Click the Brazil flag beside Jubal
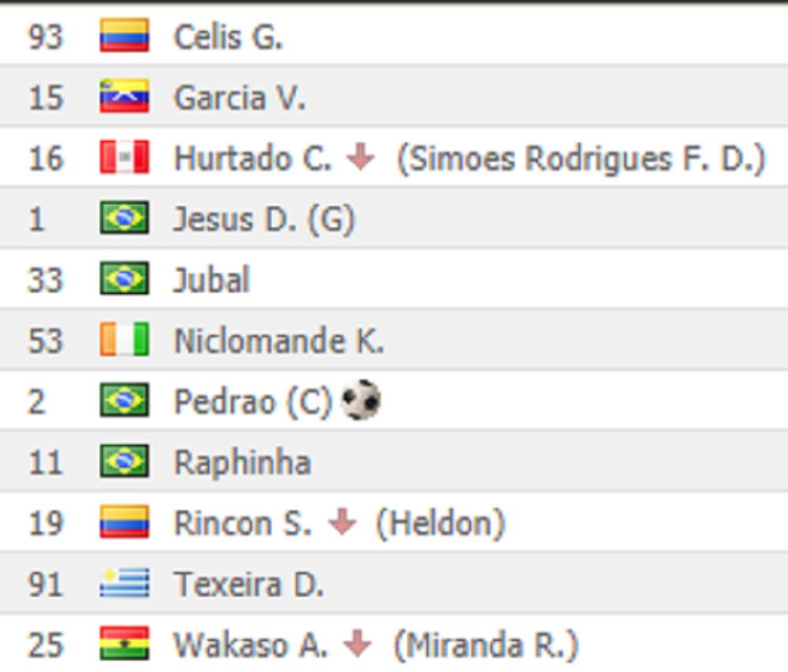This screenshot has width=788, height=672. pos(124,280)
